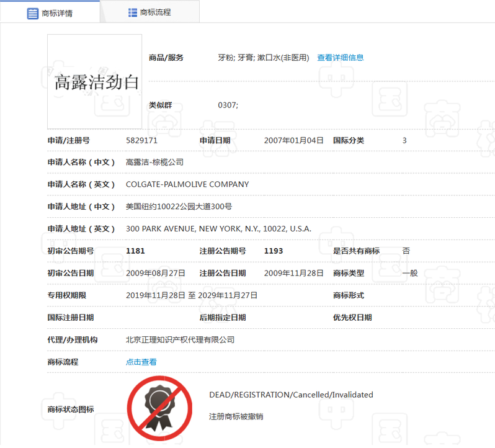
Task: Click status text 注册商标被撤销
Action: tap(236, 417)
